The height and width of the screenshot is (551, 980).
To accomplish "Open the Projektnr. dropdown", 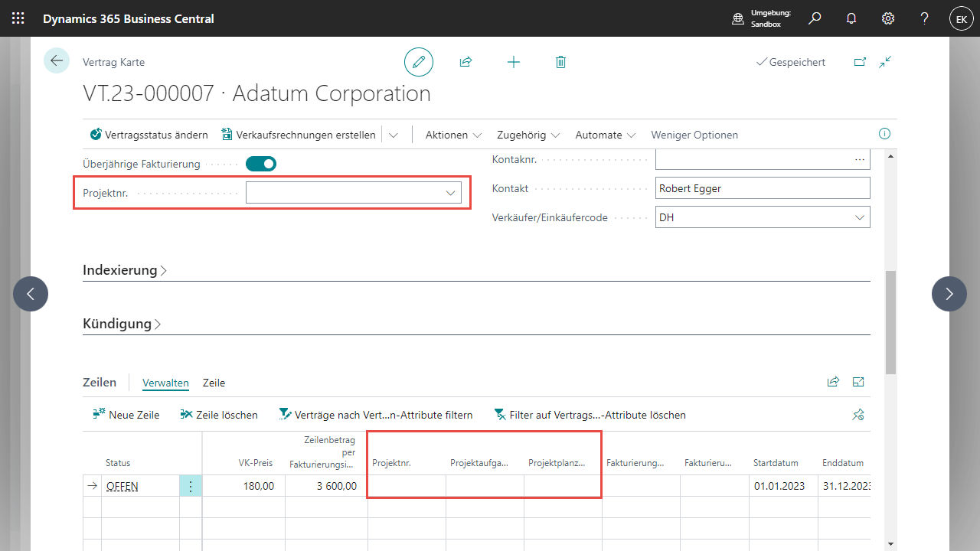I will (x=451, y=194).
